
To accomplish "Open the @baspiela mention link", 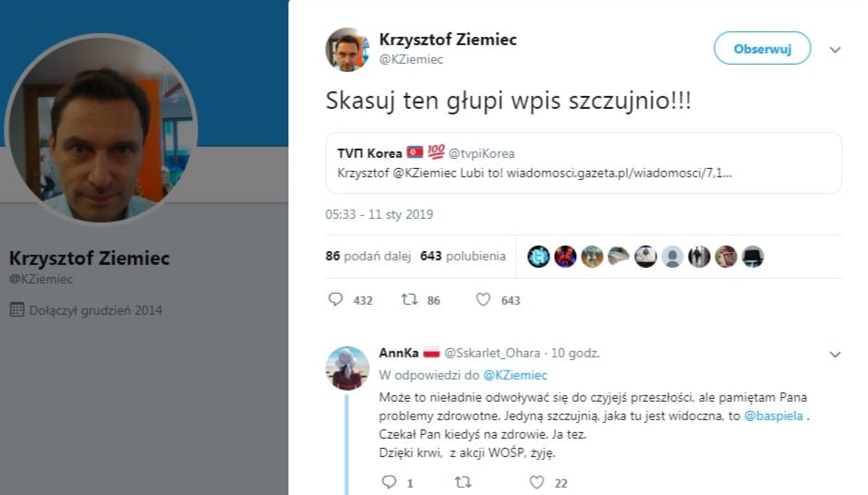I will [773, 416].
